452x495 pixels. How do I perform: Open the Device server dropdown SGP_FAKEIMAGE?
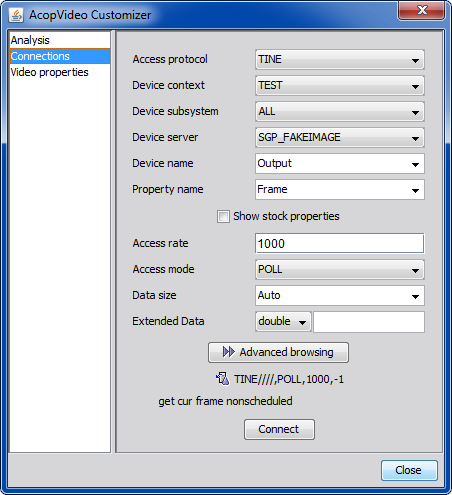click(x=340, y=138)
